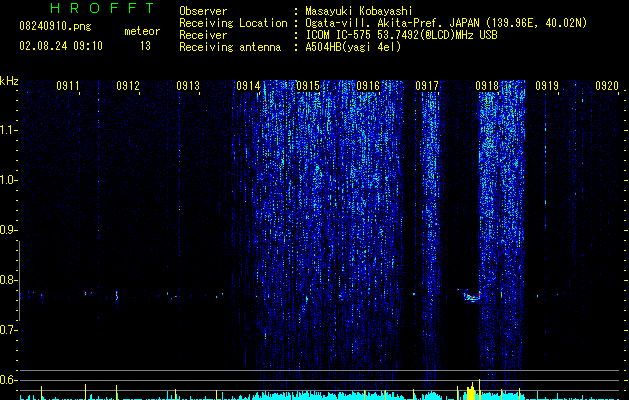
Task: Click the 0913 time marker
Action: [188, 86]
